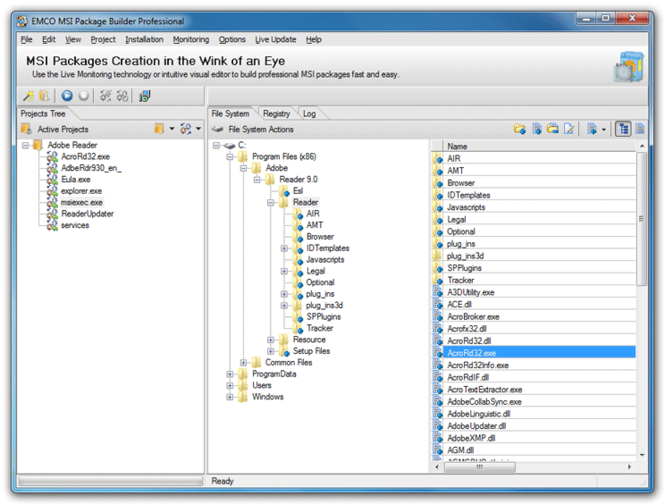Expand the IDTemplates folder node
Image resolution: width=665 pixels, height=504 pixels.
click(284, 248)
